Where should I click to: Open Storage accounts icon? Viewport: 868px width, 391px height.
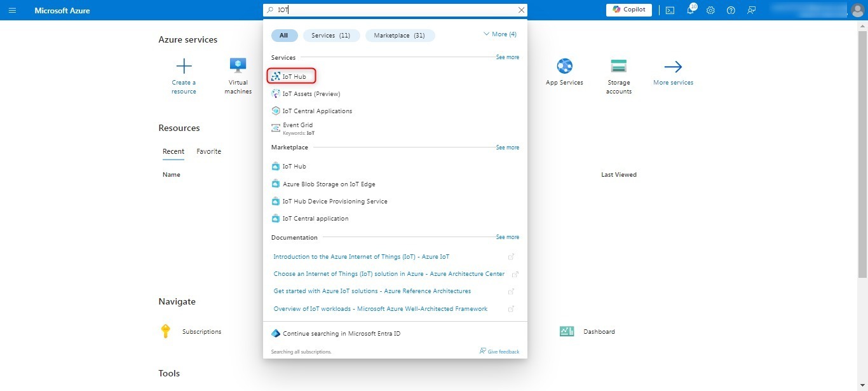(x=618, y=66)
